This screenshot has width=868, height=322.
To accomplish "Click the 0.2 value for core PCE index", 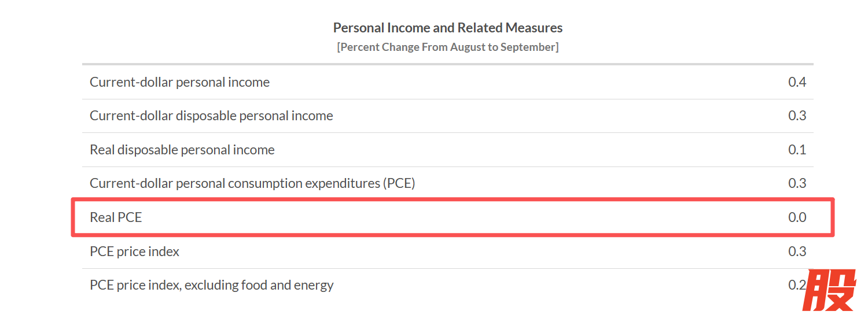I will 796,285.
